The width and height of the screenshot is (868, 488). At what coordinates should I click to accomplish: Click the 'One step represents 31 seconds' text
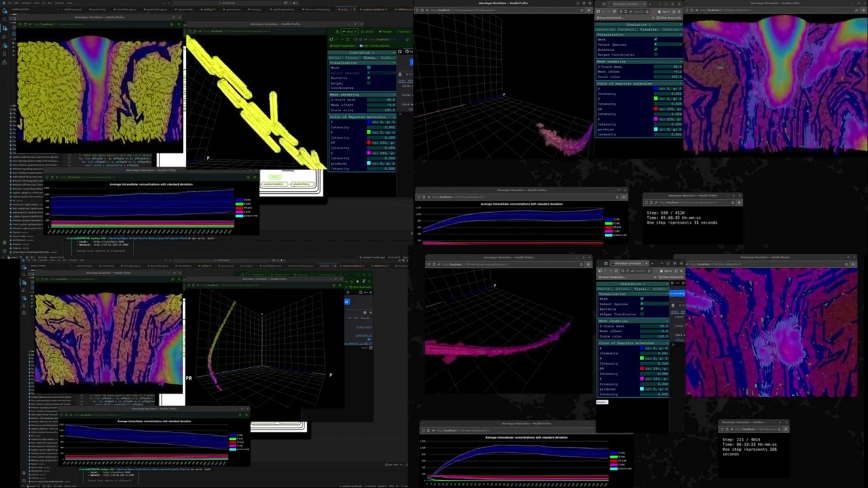point(682,222)
